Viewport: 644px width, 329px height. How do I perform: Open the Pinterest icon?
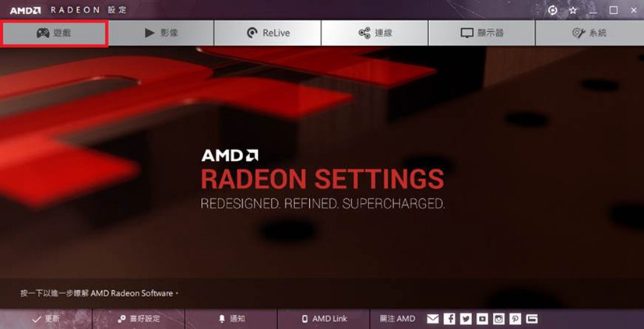tap(515, 319)
